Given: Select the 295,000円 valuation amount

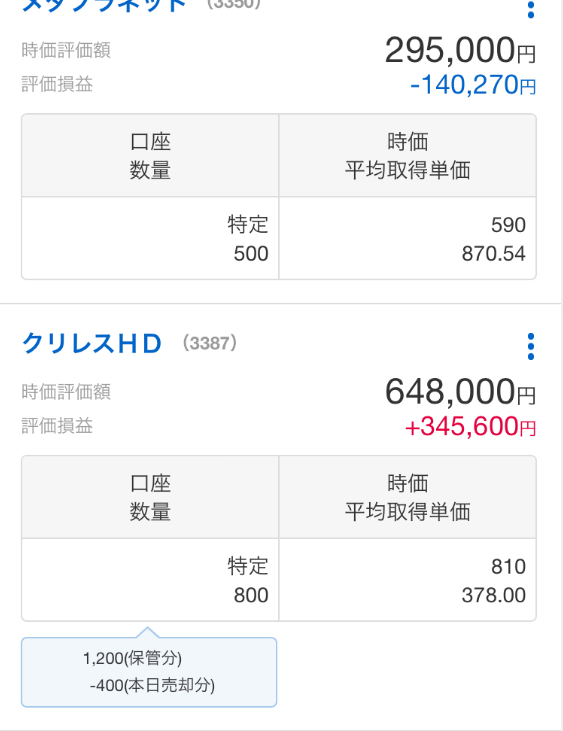Looking at the screenshot, I should point(460,49).
